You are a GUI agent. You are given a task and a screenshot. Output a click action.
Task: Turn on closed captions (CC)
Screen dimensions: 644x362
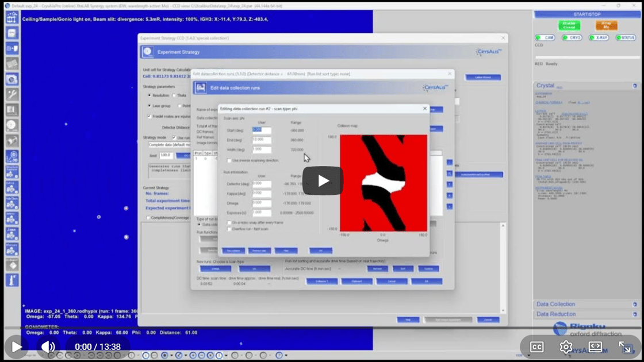pyautogui.click(x=536, y=346)
